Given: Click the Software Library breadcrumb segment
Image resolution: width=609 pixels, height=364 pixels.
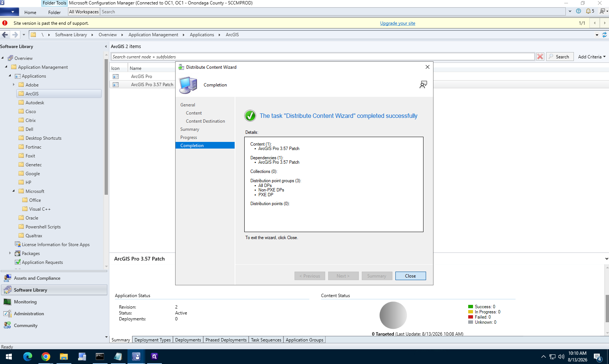Looking at the screenshot, I should pos(71,35).
